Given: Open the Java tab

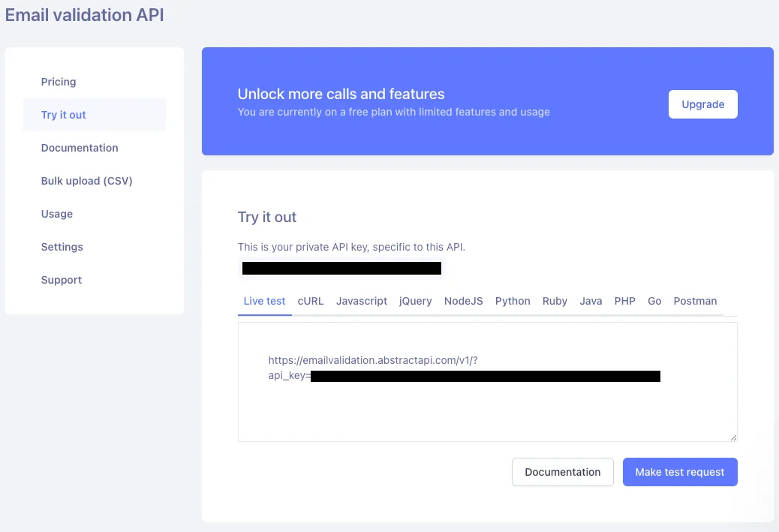Looking at the screenshot, I should 590,301.
